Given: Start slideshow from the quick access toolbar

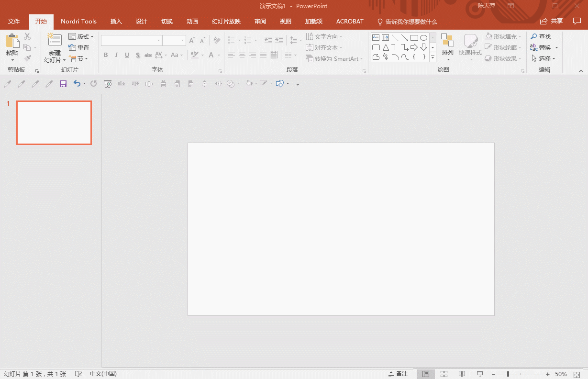Looking at the screenshot, I should (x=108, y=84).
